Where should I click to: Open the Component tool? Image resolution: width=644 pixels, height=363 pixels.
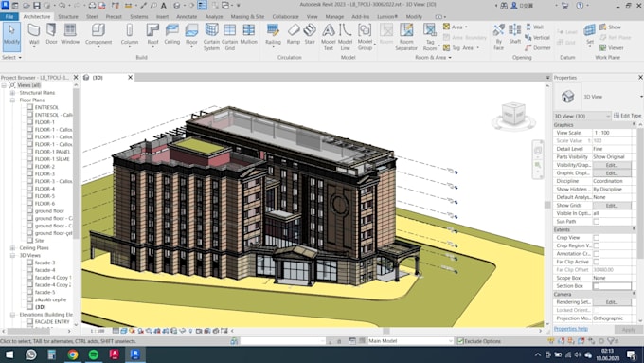(98, 34)
